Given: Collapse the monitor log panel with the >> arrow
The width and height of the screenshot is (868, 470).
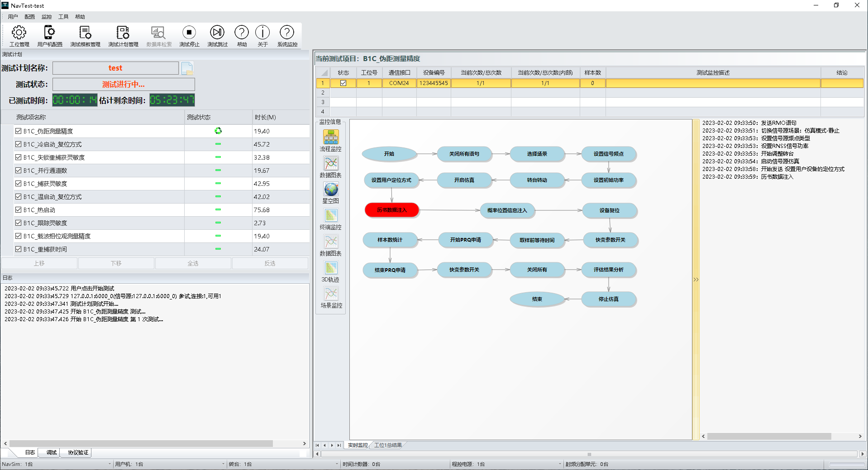Looking at the screenshot, I should [x=696, y=280].
